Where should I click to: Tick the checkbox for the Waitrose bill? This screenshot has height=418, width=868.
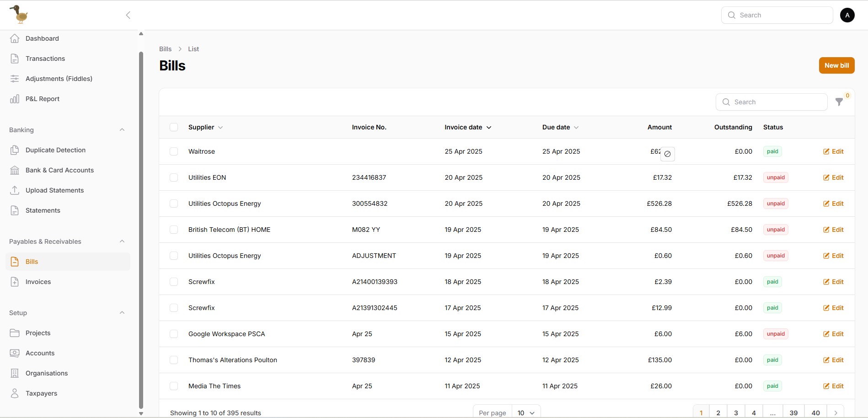[x=174, y=151]
